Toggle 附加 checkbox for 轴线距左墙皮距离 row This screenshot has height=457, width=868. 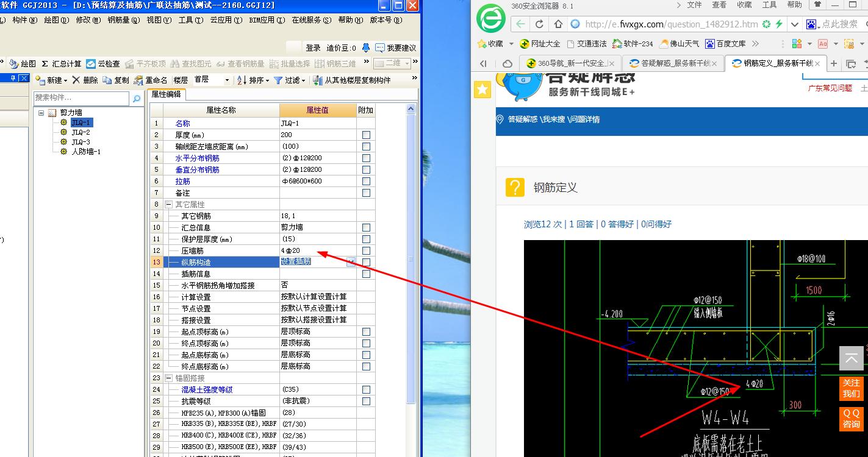click(x=366, y=146)
